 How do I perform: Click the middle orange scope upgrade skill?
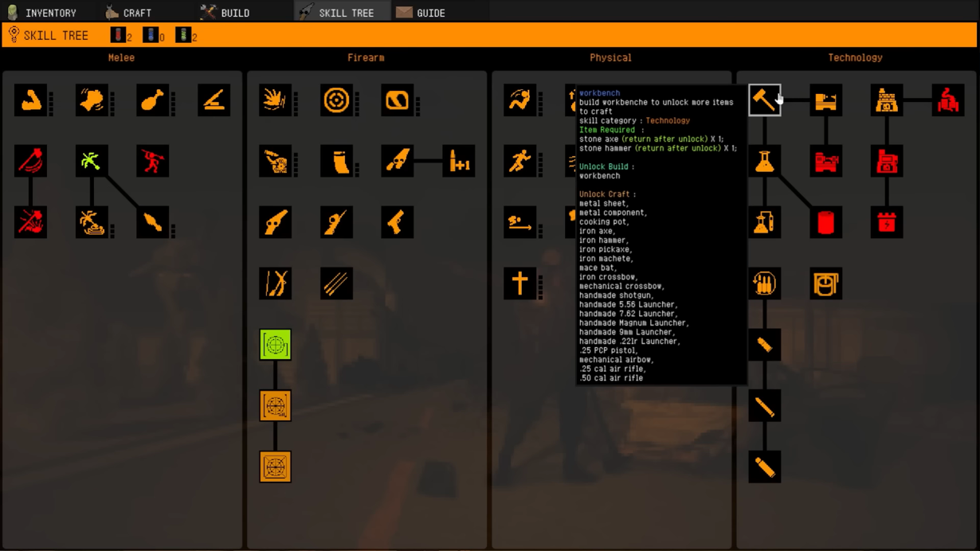pyautogui.click(x=275, y=406)
